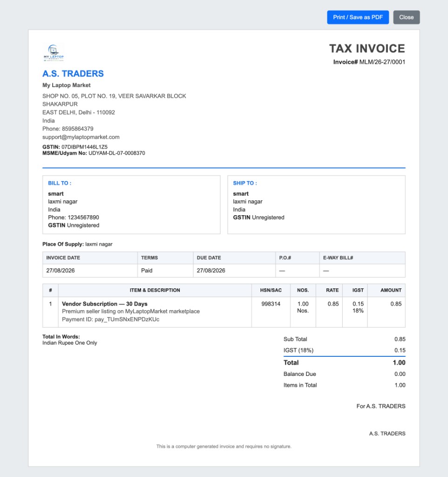Click the computer generated invoice footer note

tap(224, 447)
